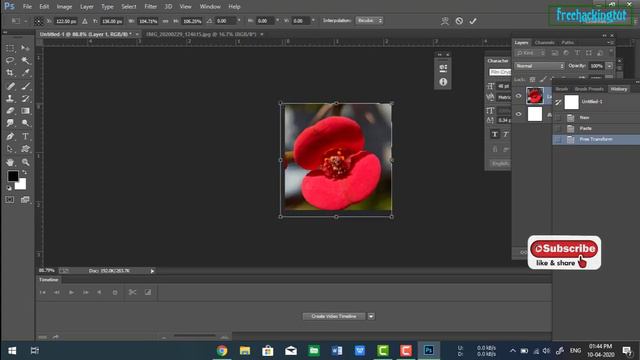Show hidden system tray icons chevron
Viewport: 640px width, 360px height.
coord(513,351)
